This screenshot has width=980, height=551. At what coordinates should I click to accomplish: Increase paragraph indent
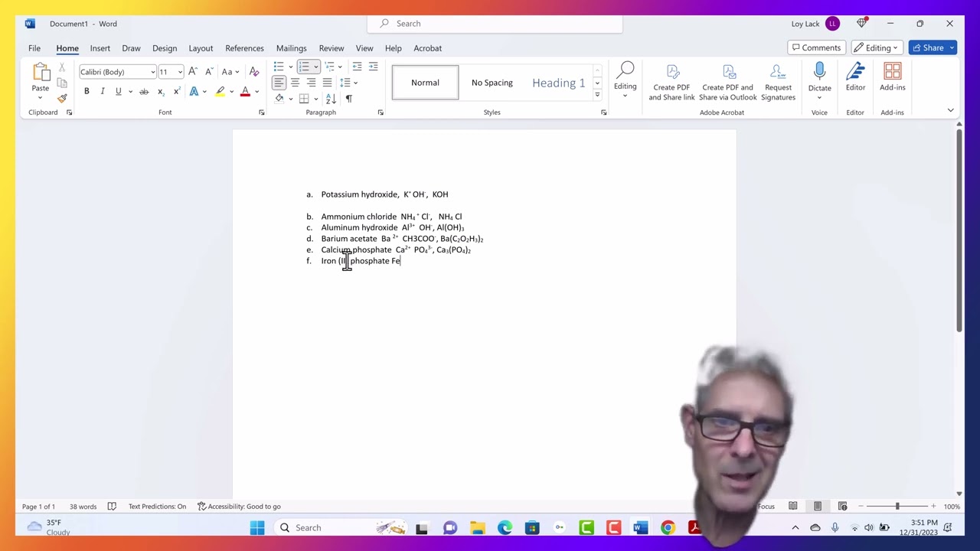coord(373,67)
